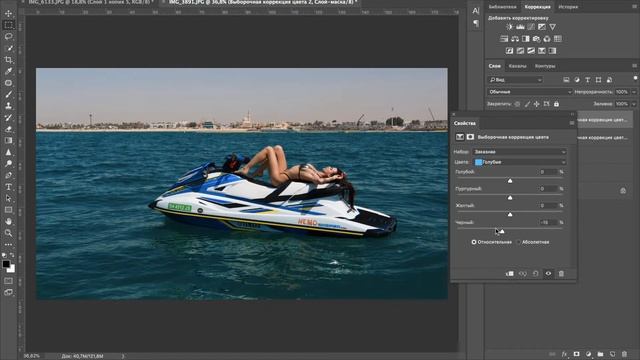640x360 pixels.
Task: Select the Pen tool
Action: tap(8, 175)
